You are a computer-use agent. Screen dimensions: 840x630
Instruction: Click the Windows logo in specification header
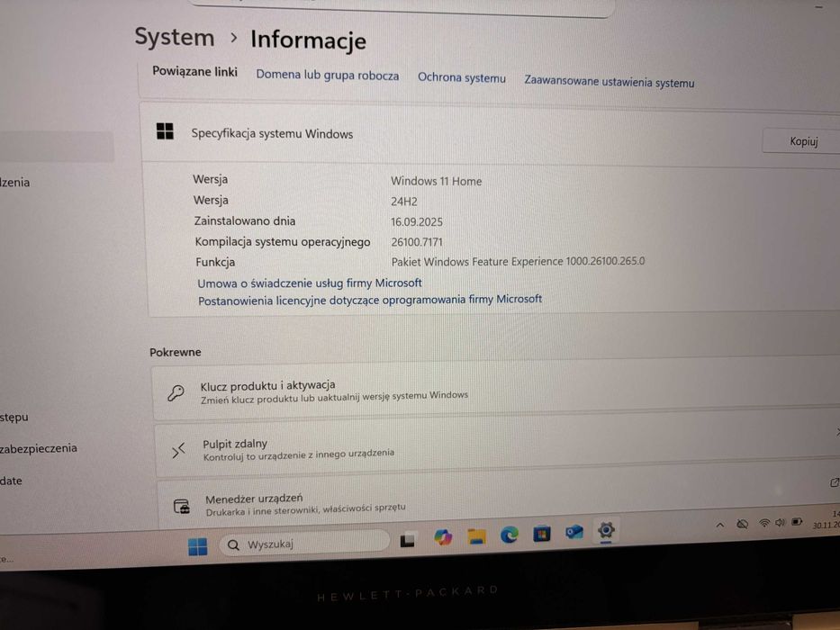click(165, 130)
